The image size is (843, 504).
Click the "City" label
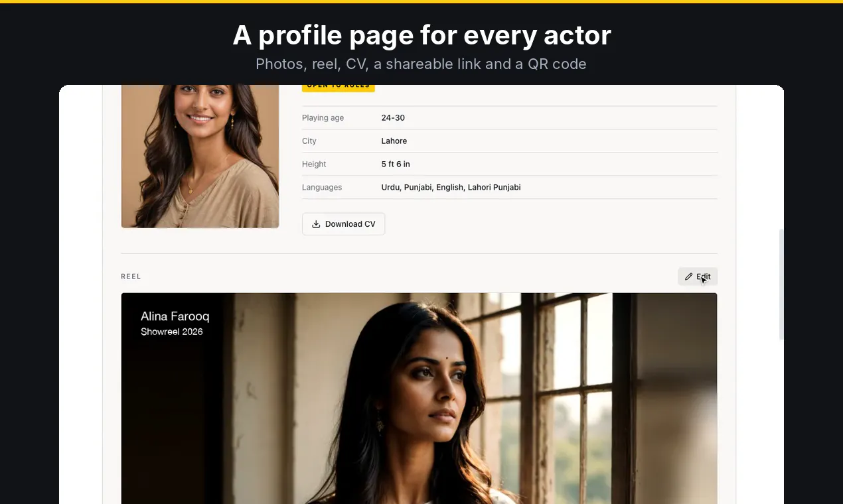click(309, 141)
